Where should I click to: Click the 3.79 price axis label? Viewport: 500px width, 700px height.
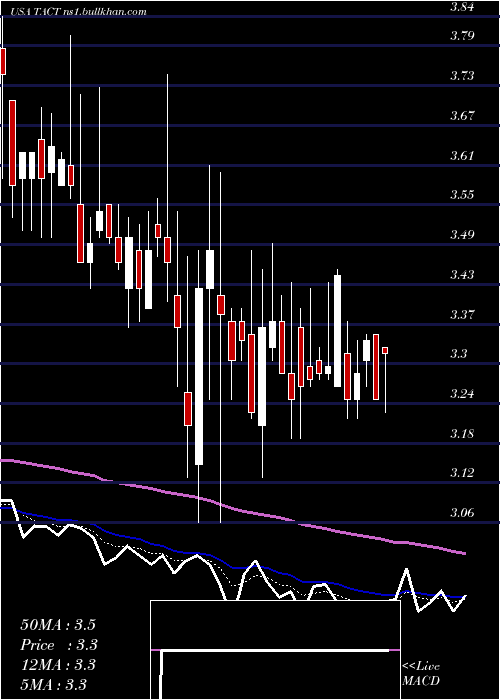pos(462,35)
